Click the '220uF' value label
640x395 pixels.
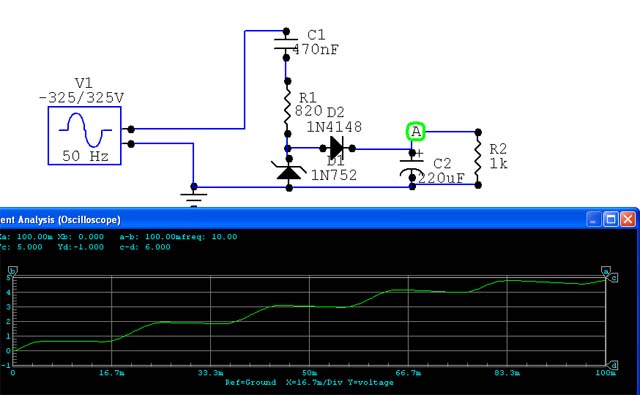pyautogui.click(x=441, y=178)
